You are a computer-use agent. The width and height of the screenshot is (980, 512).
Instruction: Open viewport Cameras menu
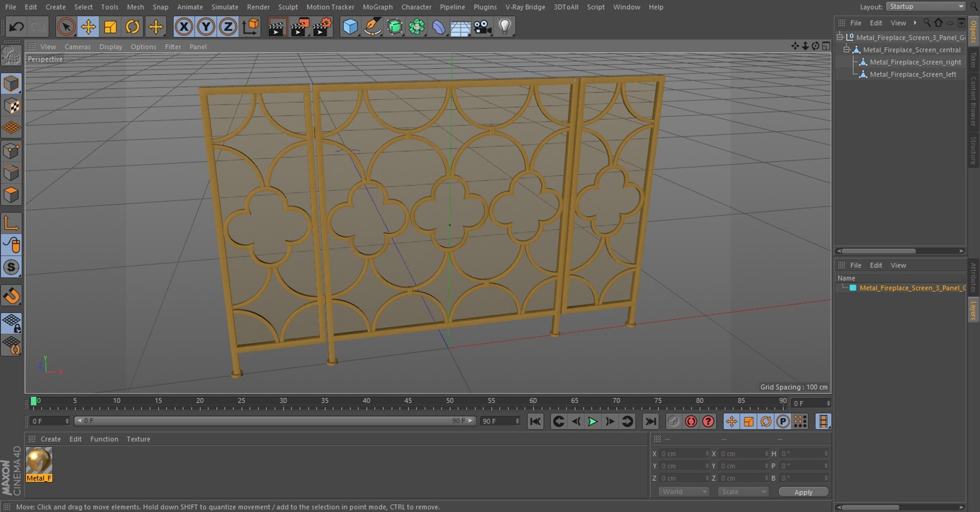click(x=78, y=46)
